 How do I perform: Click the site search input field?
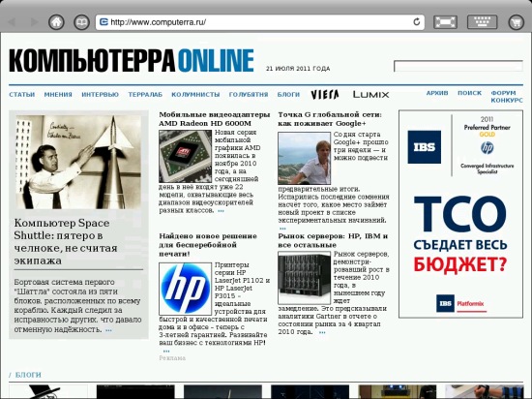tap(458, 66)
